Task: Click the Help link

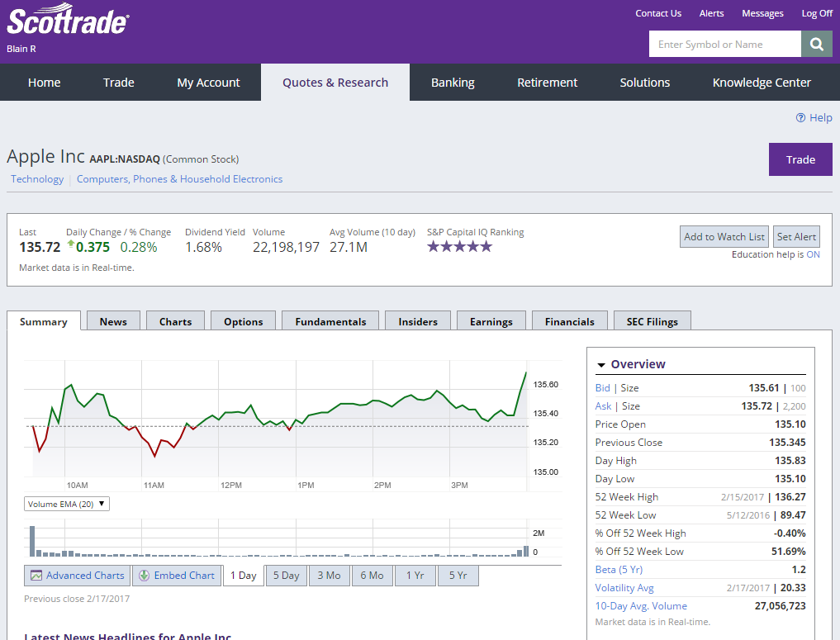Action: [820, 118]
